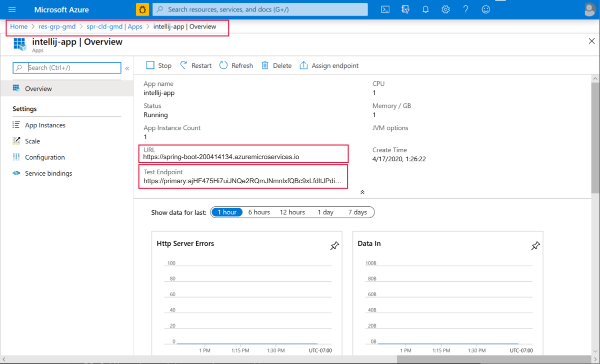Pin the Data In chart

tap(535, 246)
